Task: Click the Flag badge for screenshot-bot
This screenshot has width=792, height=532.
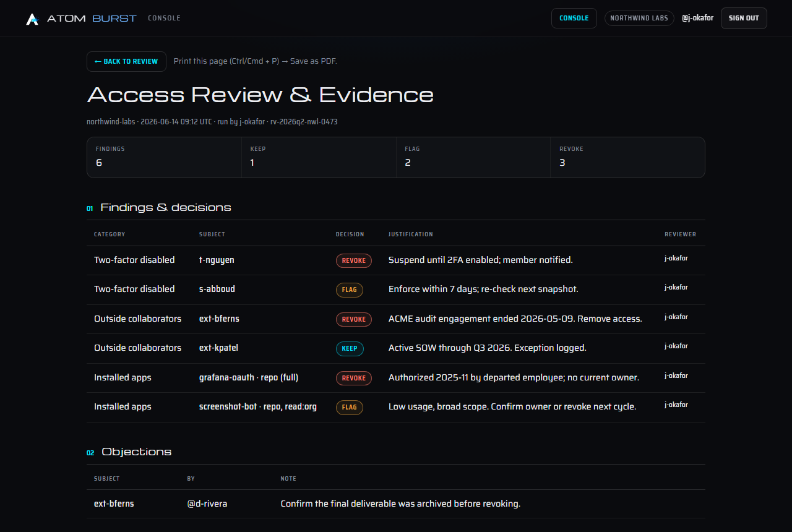Action: click(x=350, y=407)
